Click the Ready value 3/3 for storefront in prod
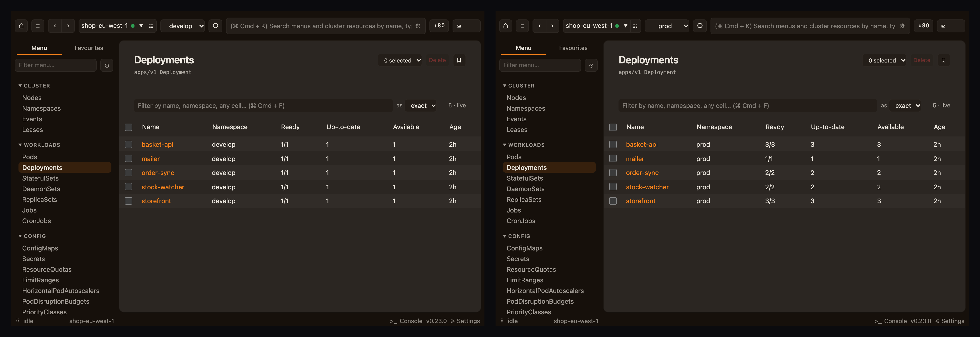The width and height of the screenshot is (980, 337). point(770,201)
